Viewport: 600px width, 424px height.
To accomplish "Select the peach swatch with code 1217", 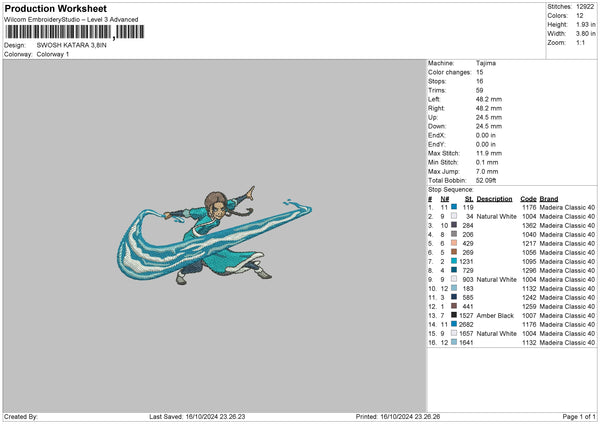I will (x=454, y=243).
